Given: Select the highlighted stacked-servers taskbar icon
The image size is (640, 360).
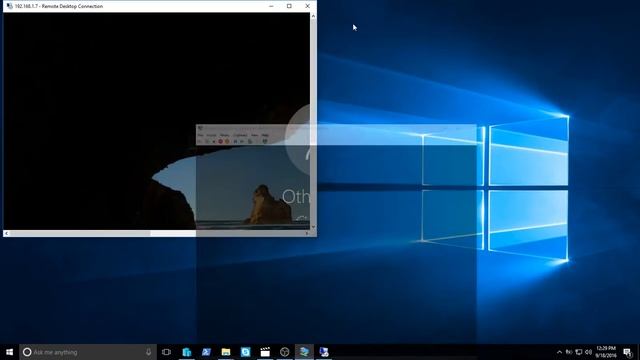Looking at the screenshot, I should [304, 352].
